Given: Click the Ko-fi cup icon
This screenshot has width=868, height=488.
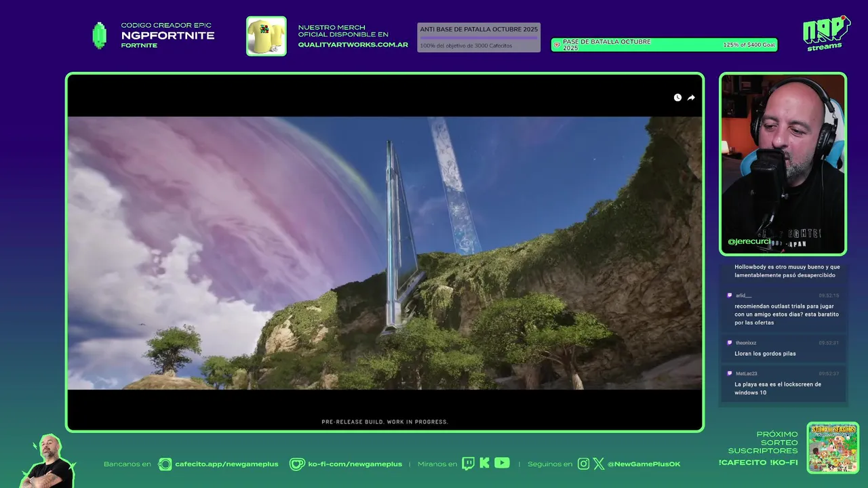Looking at the screenshot, I should [x=297, y=464].
